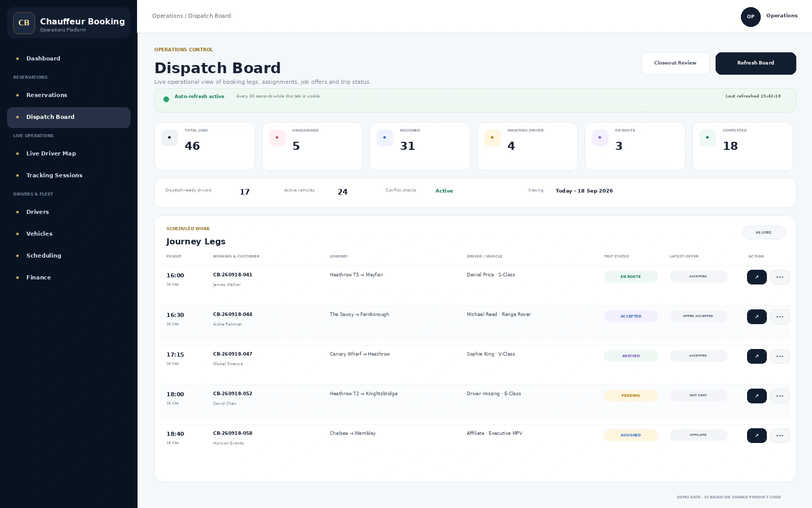Select Dispatch Board sidebar item
This screenshot has width=812, height=508.
pos(69,117)
